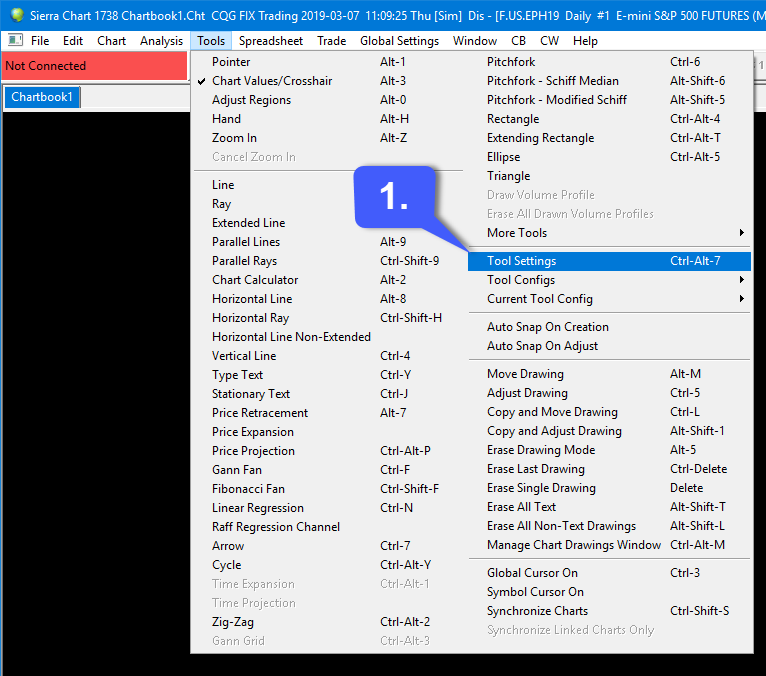Click the Not Connected status box

(94, 65)
